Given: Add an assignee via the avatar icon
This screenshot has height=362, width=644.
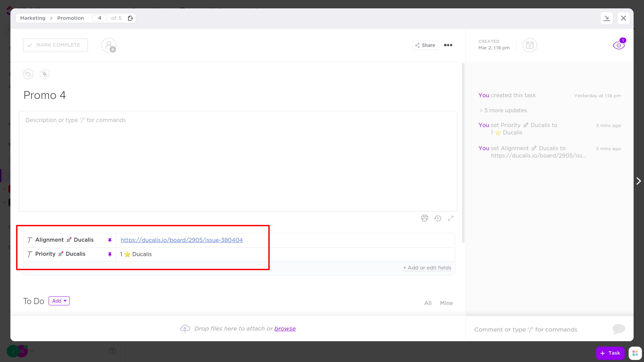Looking at the screenshot, I should tap(109, 45).
